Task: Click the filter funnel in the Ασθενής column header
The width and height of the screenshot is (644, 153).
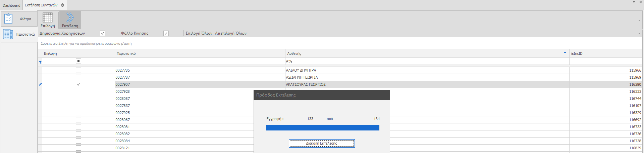Action: tap(565, 53)
